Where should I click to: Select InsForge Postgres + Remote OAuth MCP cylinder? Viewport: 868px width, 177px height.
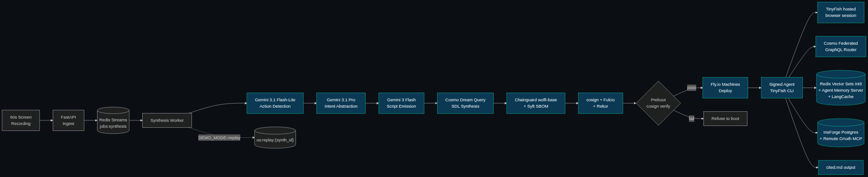coord(841,133)
